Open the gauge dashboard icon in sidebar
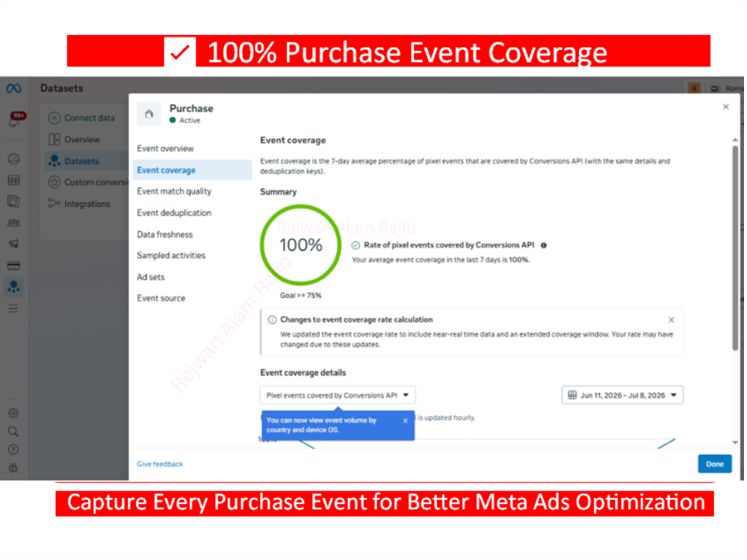This screenshot has height=560, width=747. [x=13, y=159]
